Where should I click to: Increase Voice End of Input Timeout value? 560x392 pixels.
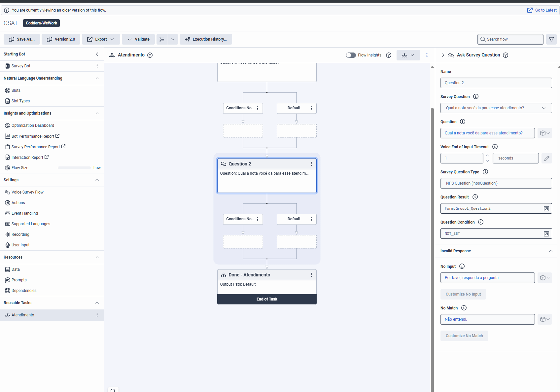click(x=487, y=156)
